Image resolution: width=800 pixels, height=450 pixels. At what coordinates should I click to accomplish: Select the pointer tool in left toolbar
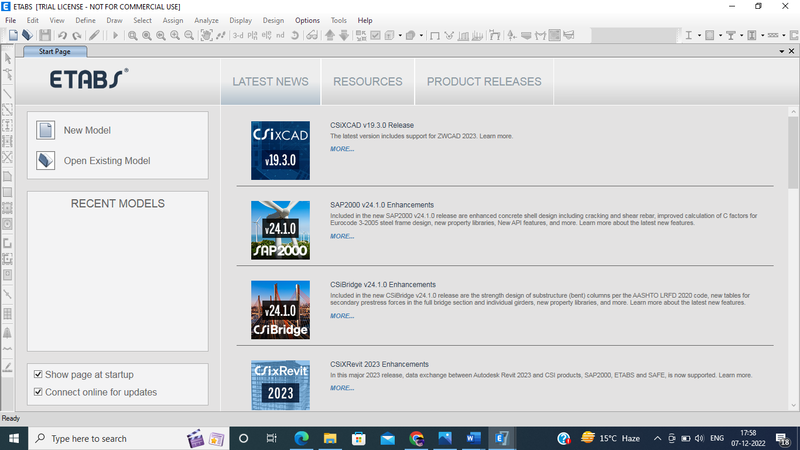click(8, 58)
